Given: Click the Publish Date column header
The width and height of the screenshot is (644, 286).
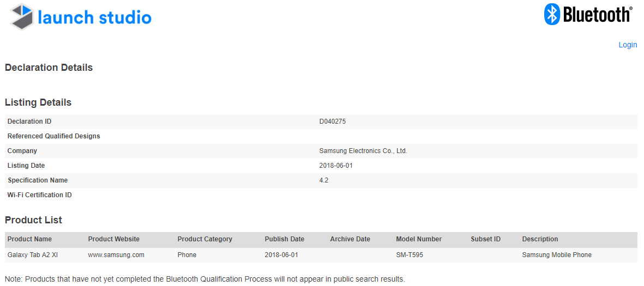Looking at the screenshot, I should pos(284,239).
